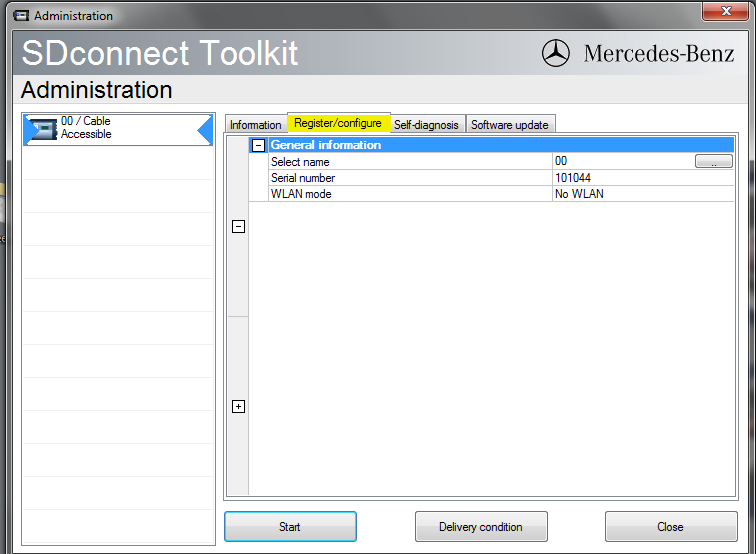Viewport: 756px width, 554px height.
Task: Click the Start button
Action: tap(290, 527)
